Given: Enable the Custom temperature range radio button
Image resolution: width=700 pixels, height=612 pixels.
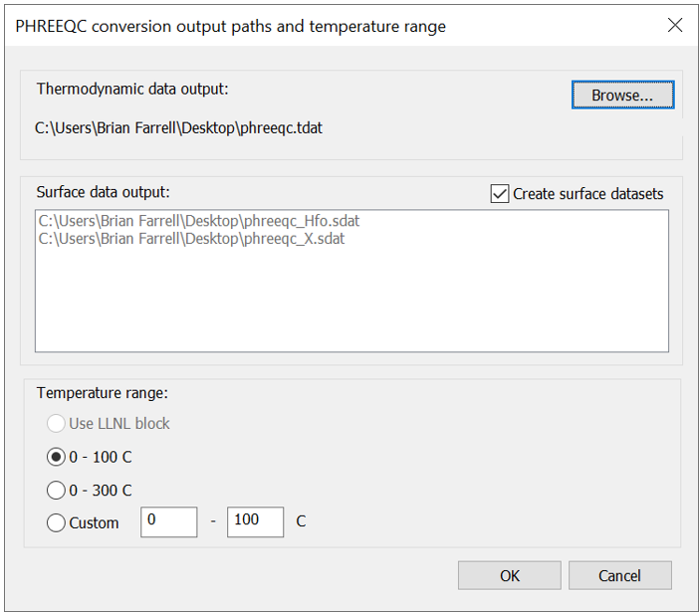Looking at the screenshot, I should (56, 522).
